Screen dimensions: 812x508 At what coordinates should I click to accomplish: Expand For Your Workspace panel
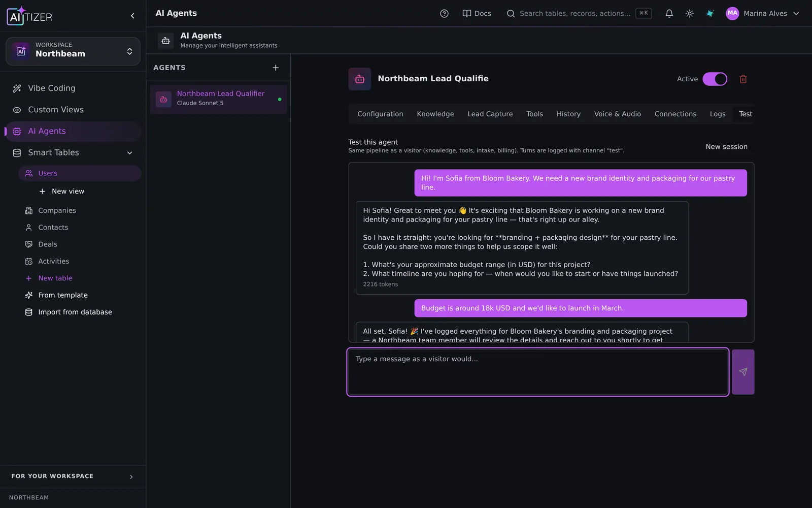(x=73, y=477)
